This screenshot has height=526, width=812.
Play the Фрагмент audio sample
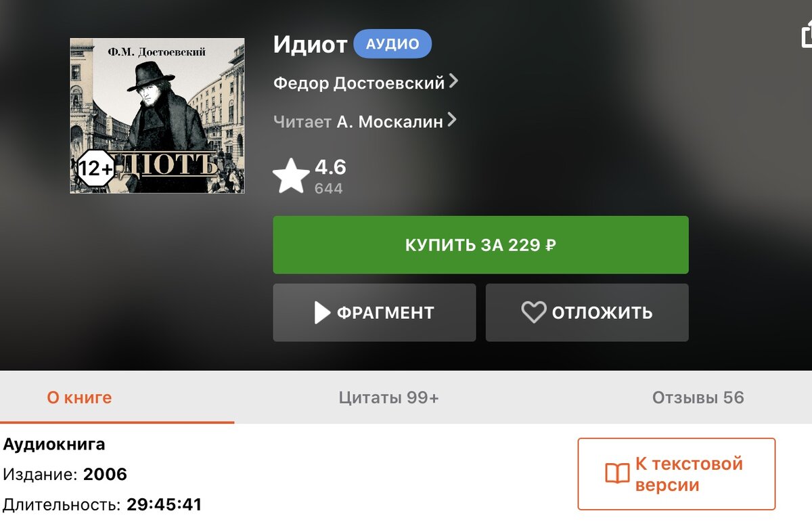click(374, 313)
